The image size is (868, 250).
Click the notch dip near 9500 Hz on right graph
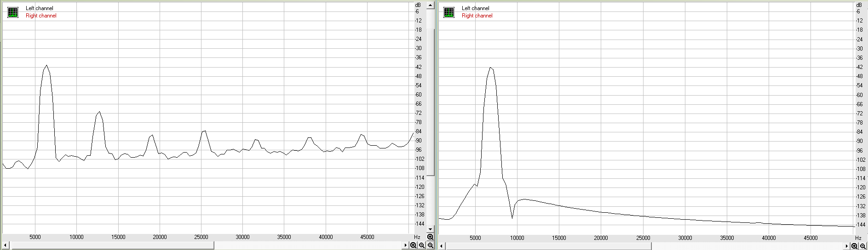pos(512,217)
